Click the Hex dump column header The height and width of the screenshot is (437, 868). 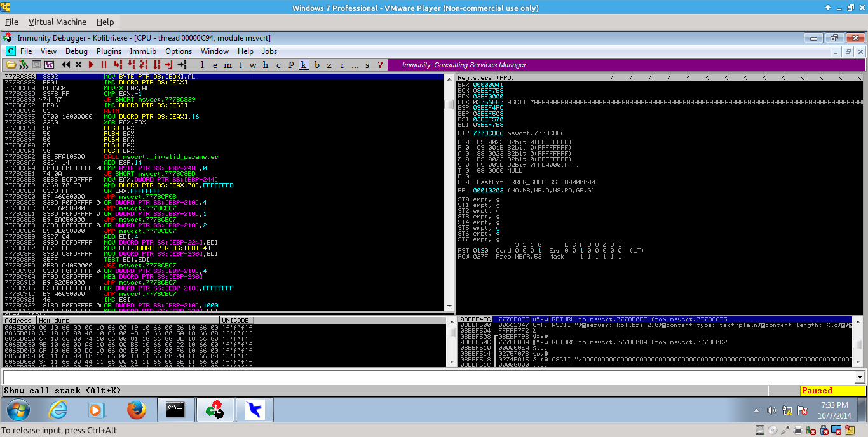(127, 320)
